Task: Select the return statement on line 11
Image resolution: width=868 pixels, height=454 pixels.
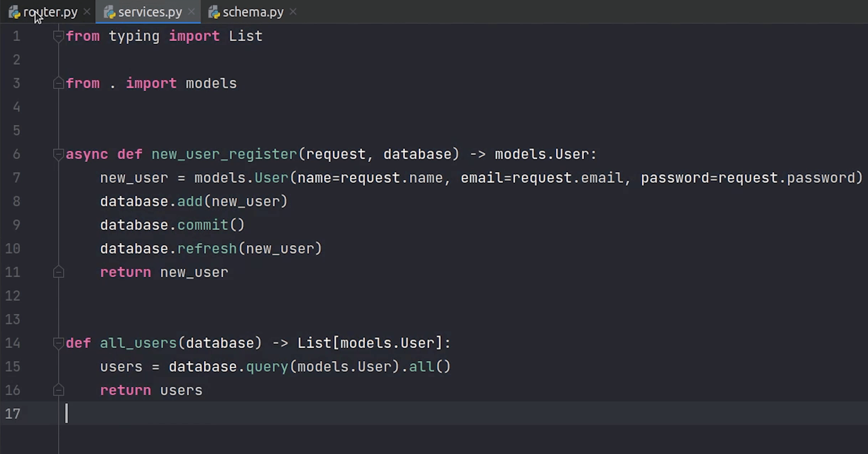Action: coord(164,272)
